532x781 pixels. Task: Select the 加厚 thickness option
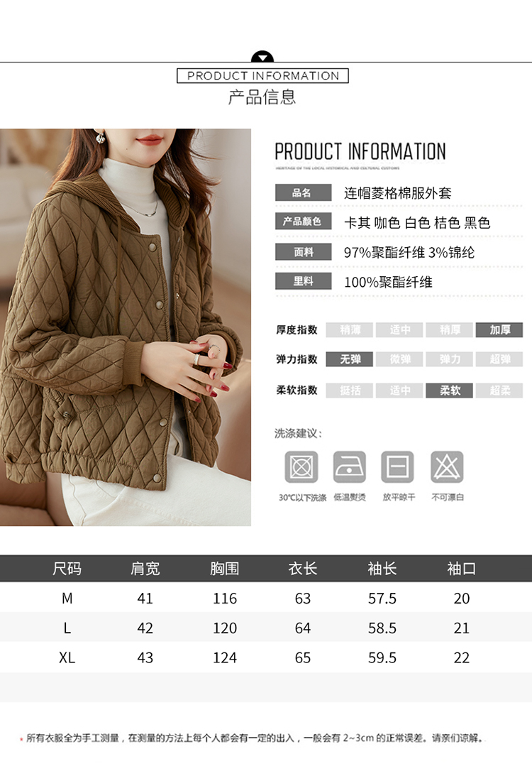point(499,329)
